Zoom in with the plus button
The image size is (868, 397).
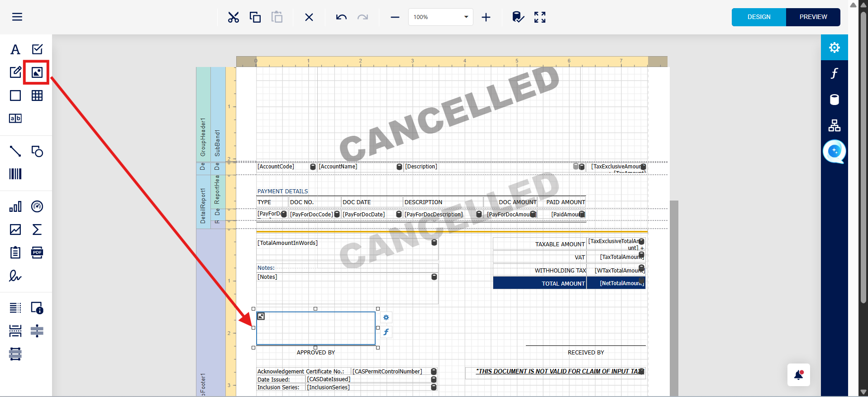coord(486,17)
